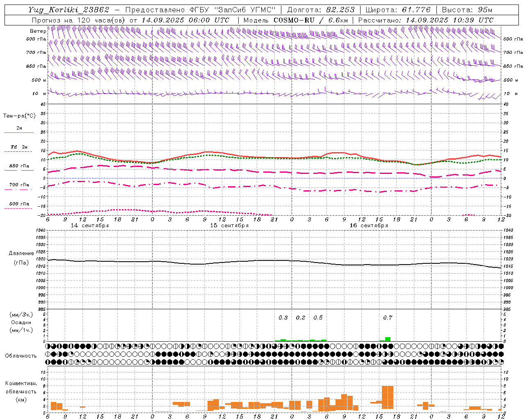The height and width of the screenshot is (420, 525).
Task: Click the Давление pressure panel label
Action: click(x=21, y=253)
